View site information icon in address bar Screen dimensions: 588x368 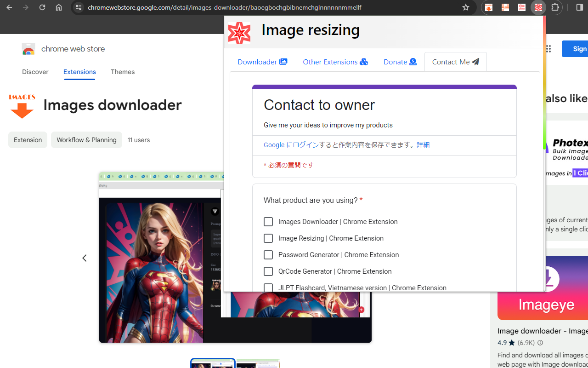click(x=79, y=7)
